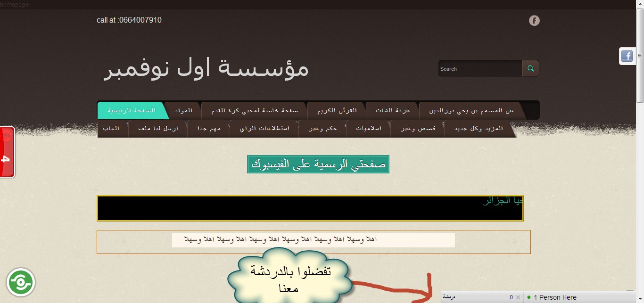
Task: Select the الصفحة الرئيسية navigation tab
Action: click(x=132, y=110)
